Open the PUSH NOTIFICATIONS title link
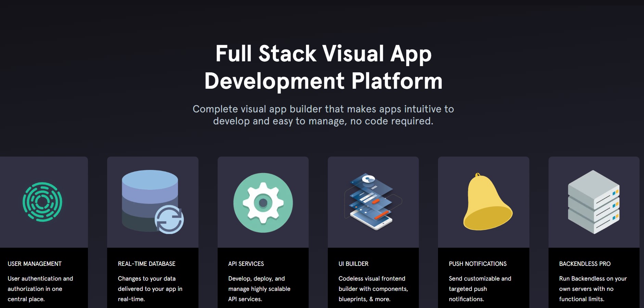 point(478,264)
